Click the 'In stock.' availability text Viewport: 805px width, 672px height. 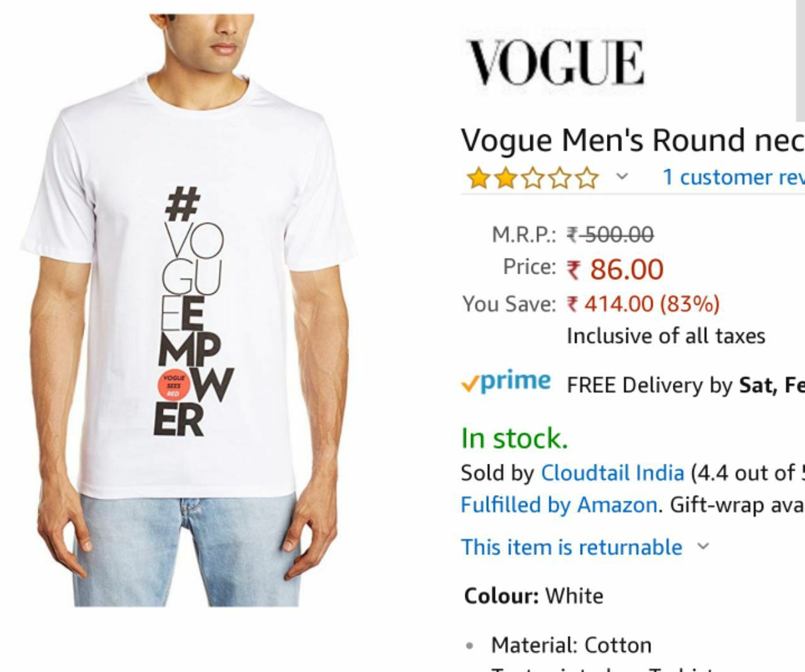coord(514,439)
